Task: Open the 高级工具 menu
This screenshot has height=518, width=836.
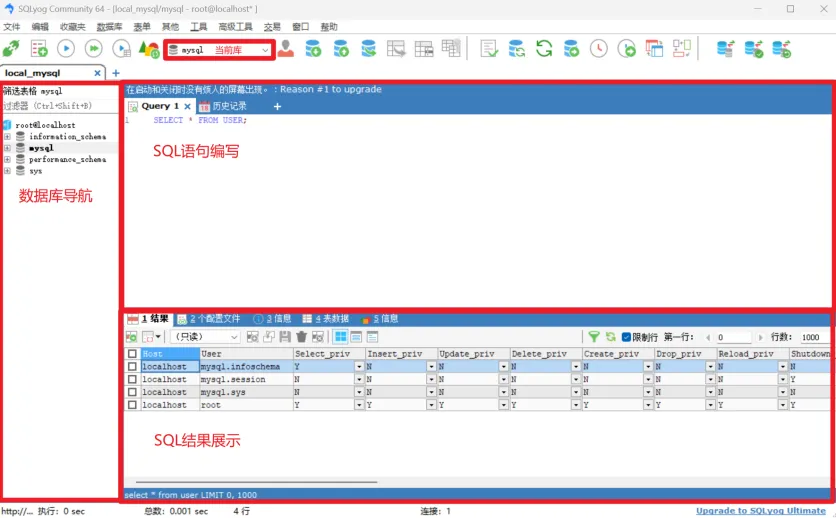Action: (235, 27)
